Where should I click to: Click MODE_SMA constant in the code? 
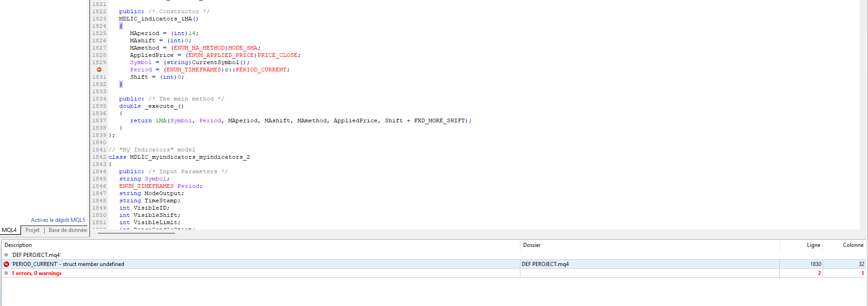pos(243,48)
